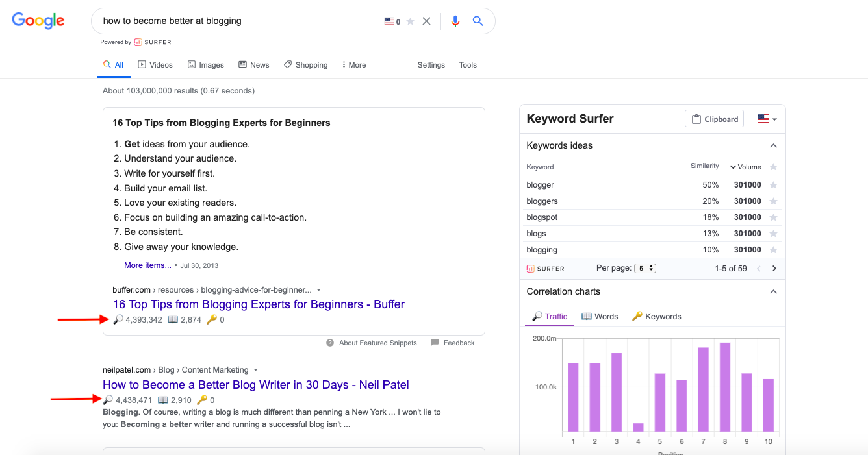Screen dimensions: 868x455
Task: Click the voice search microphone icon
Action: 455,21
